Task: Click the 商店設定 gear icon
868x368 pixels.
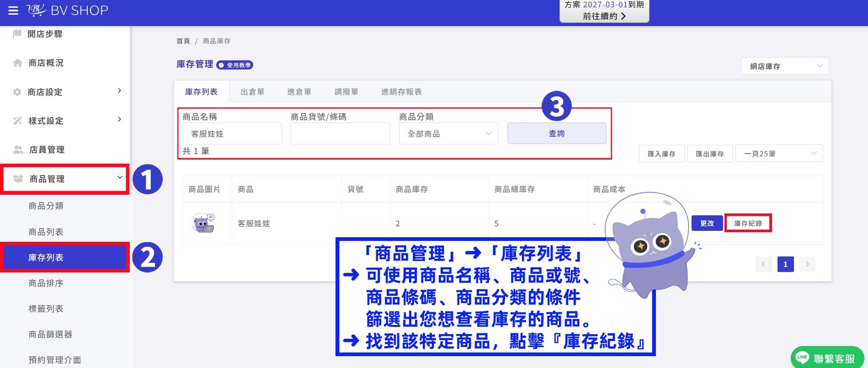Action: pos(17,92)
